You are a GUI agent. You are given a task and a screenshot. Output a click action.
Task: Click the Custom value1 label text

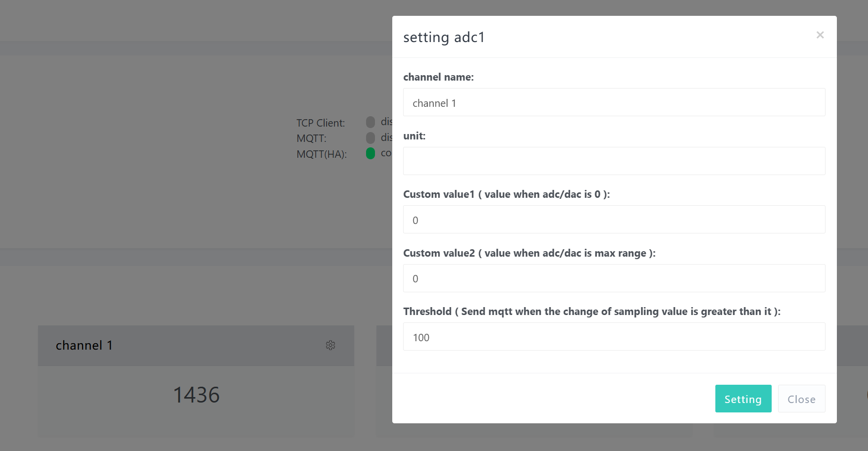pyautogui.click(x=506, y=194)
